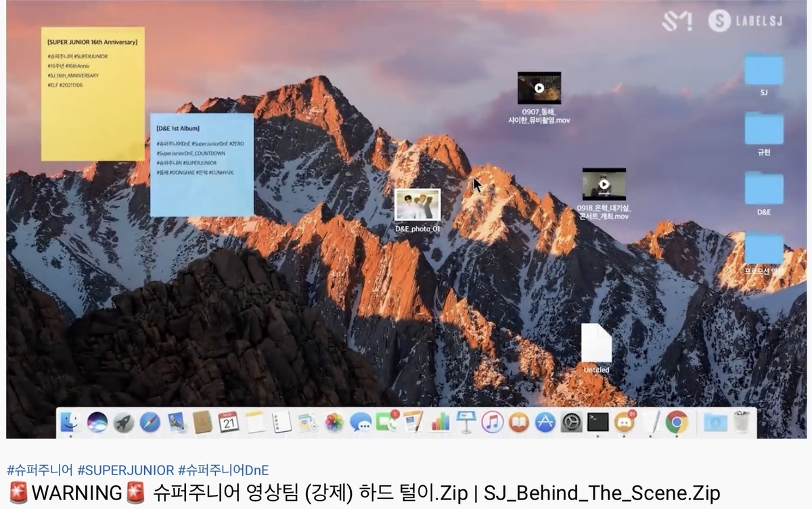Launch Google Chrome from dock
The width and height of the screenshot is (812, 509).
[x=677, y=422]
